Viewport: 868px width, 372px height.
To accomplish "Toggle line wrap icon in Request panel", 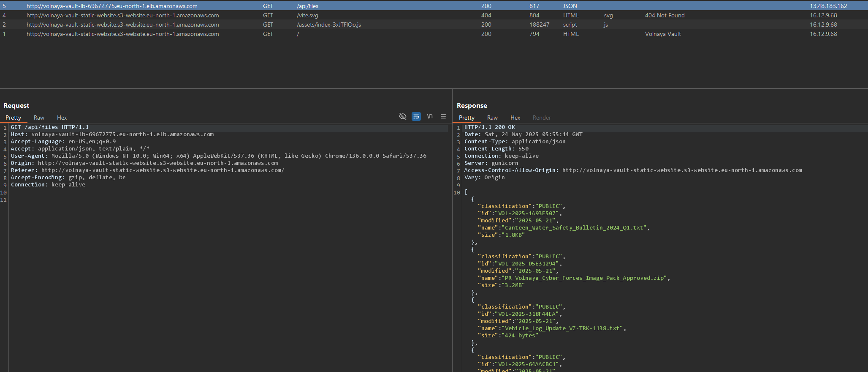I will tap(416, 116).
